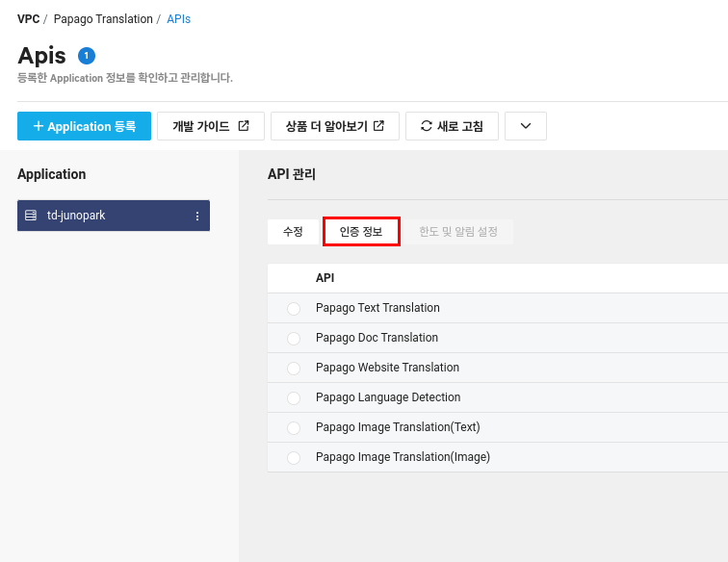Click the external link icon on 개발 가이드
Screen dimensions: 728x562
(x=244, y=125)
